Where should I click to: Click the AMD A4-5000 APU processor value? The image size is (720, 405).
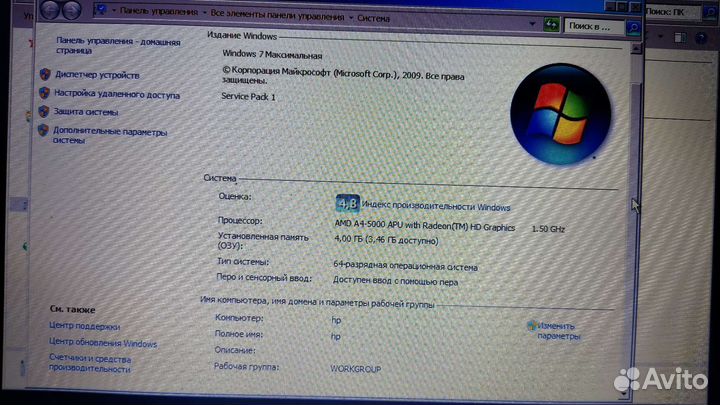425,225
